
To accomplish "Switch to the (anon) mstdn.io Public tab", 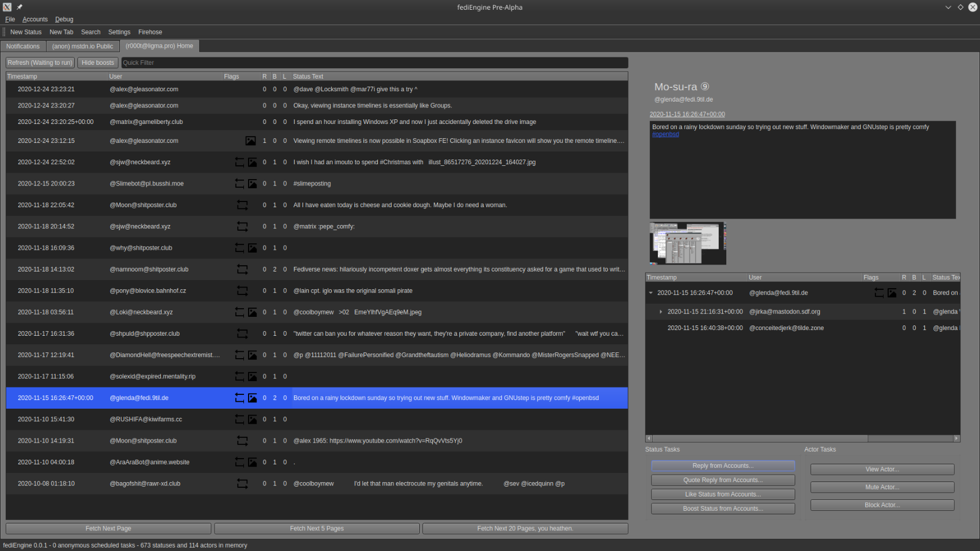I will (x=83, y=46).
